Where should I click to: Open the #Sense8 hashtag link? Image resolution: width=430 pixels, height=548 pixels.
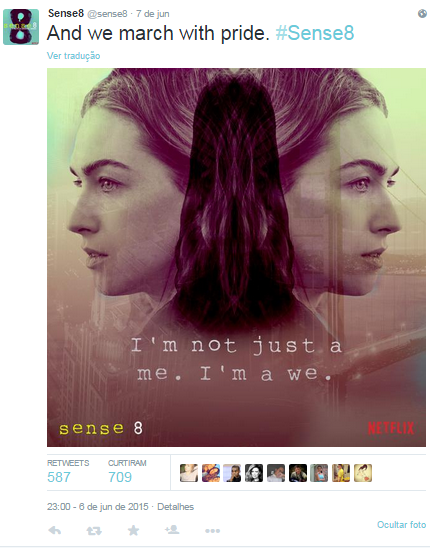point(315,33)
